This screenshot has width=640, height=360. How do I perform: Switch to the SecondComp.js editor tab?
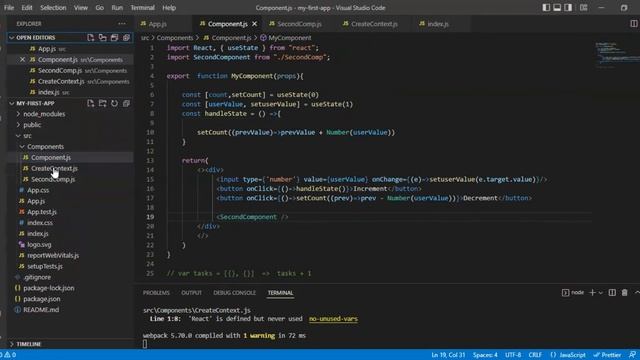(299, 24)
